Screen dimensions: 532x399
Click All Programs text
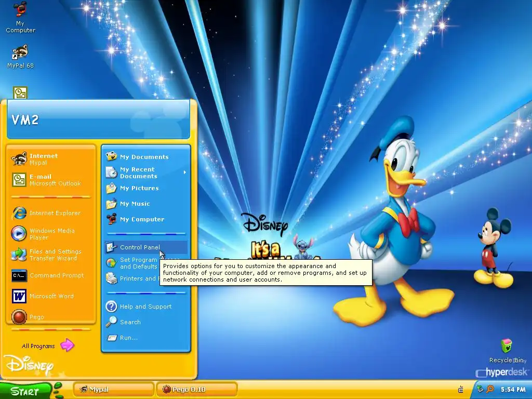coord(38,346)
